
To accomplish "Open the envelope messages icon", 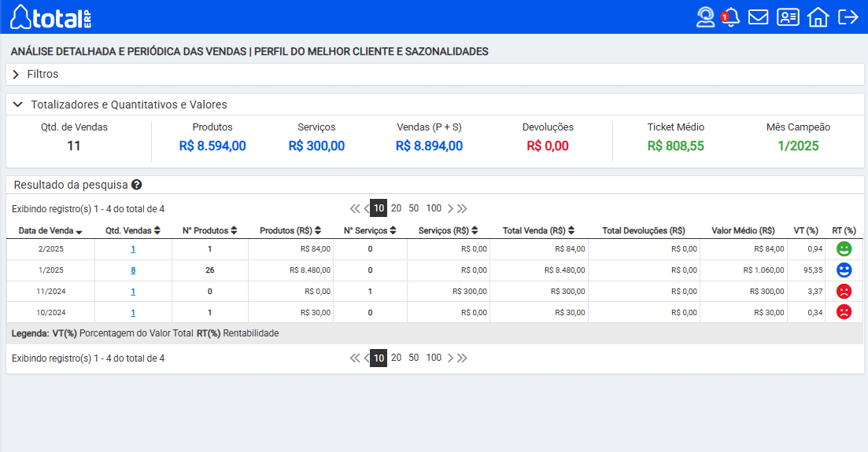I will pyautogui.click(x=758, y=17).
